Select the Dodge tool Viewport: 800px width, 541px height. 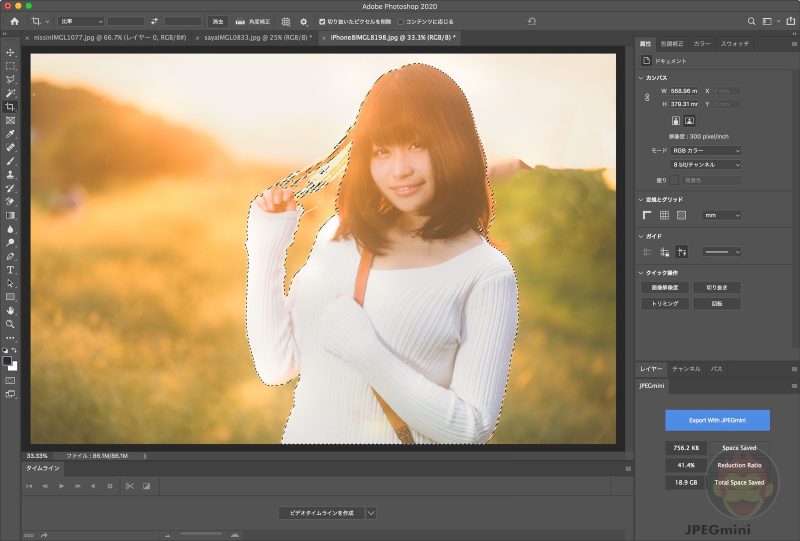[x=10, y=242]
